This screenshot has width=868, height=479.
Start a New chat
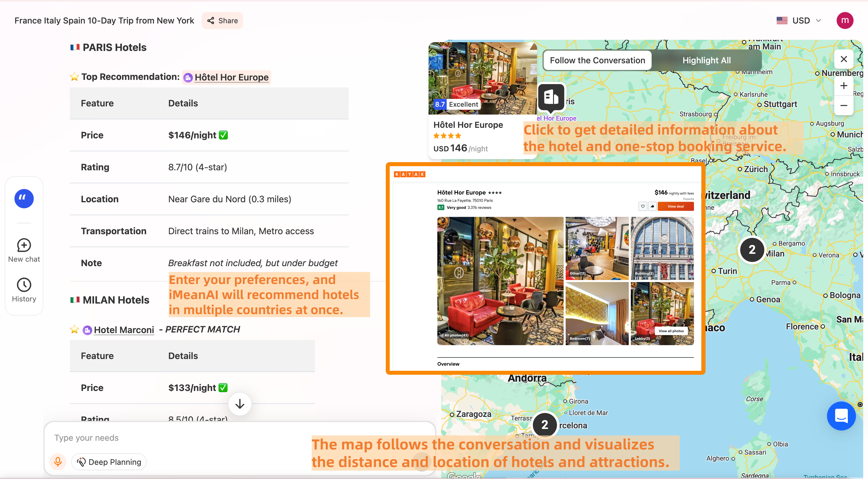point(24,251)
